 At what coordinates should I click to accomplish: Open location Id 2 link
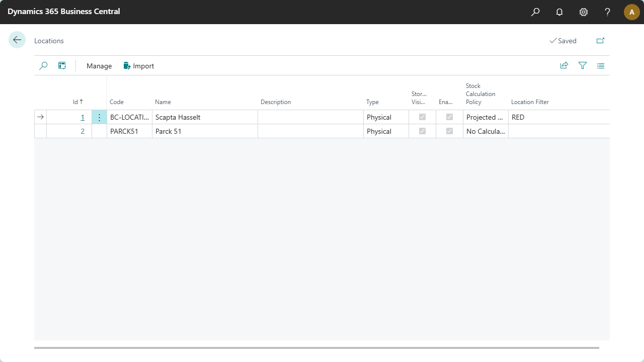tap(83, 131)
